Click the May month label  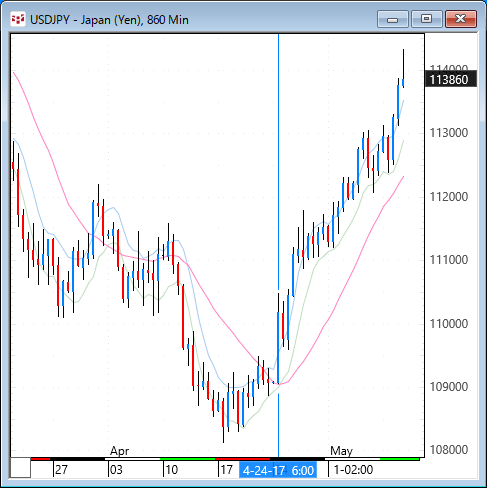(x=341, y=451)
